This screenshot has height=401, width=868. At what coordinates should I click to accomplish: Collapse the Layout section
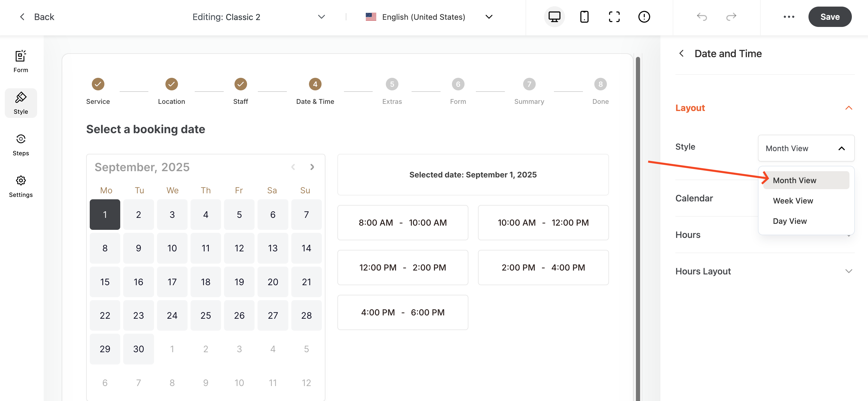point(765,108)
